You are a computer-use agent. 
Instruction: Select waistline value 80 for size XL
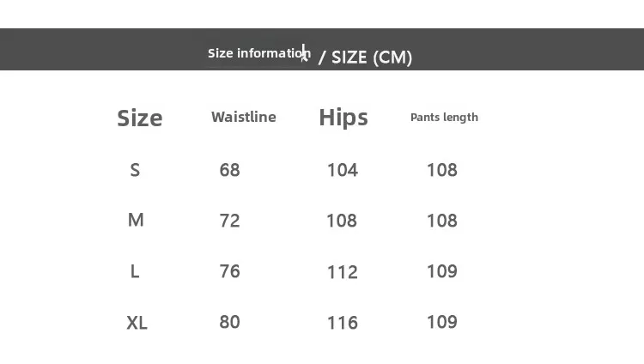click(230, 322)
